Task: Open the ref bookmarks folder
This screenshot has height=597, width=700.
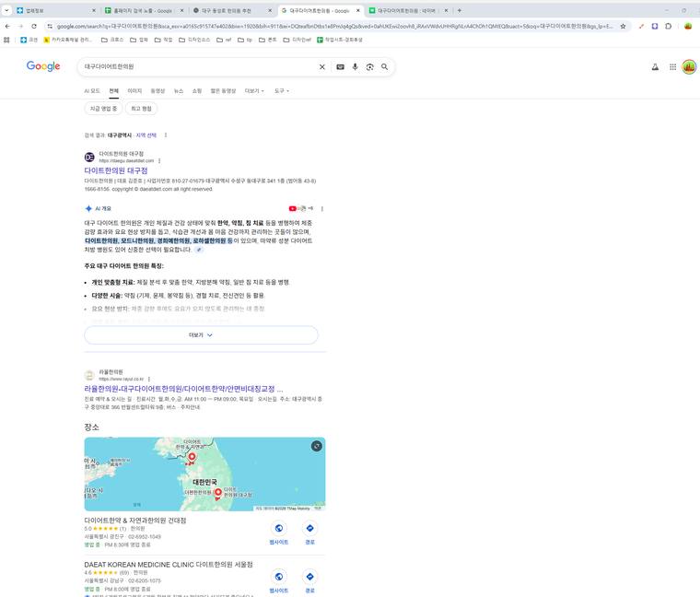Action: point(224,40)
